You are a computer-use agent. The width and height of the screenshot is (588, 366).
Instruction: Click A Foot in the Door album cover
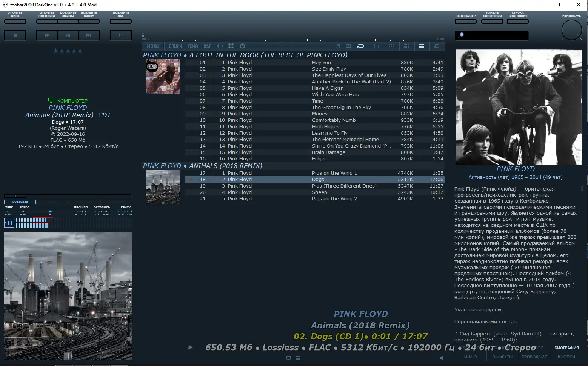point(163,77)
